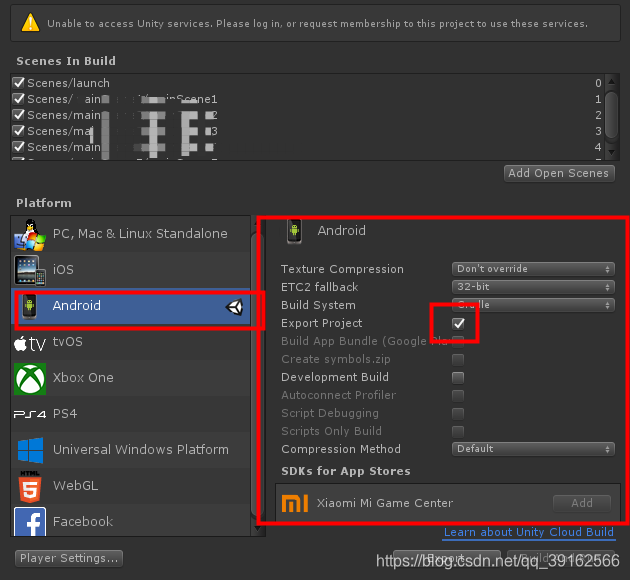Image resolution: width=630 pixels, height=580 pixels.
Task: Click the Development Build label
Action: click(335, 377)
